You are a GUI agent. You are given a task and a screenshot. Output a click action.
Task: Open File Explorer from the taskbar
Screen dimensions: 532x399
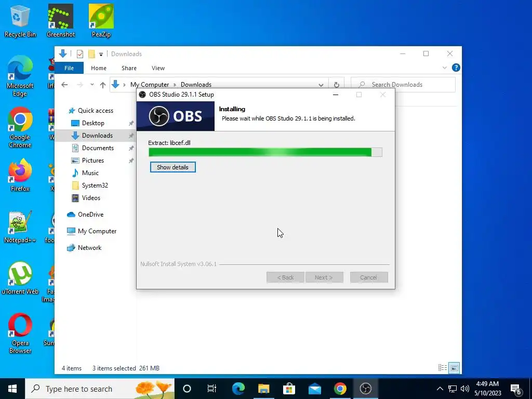tap(263, 389)
